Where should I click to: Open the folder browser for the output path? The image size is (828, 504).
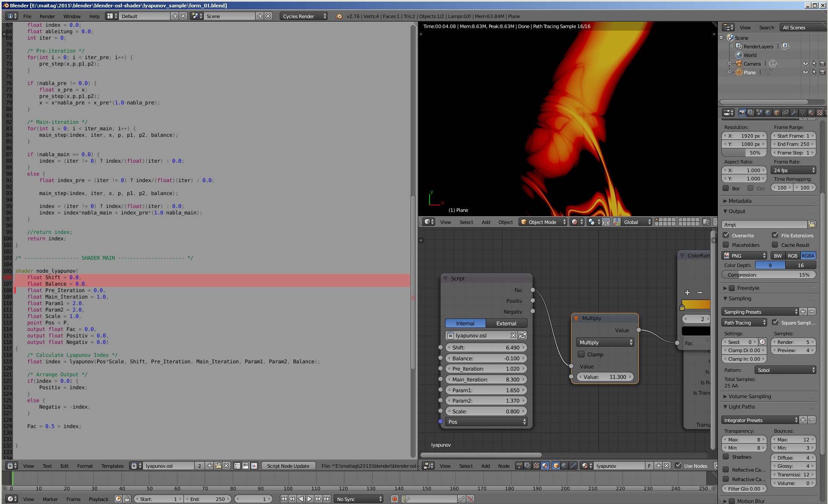pyautogui.click(x=811, y=224)
